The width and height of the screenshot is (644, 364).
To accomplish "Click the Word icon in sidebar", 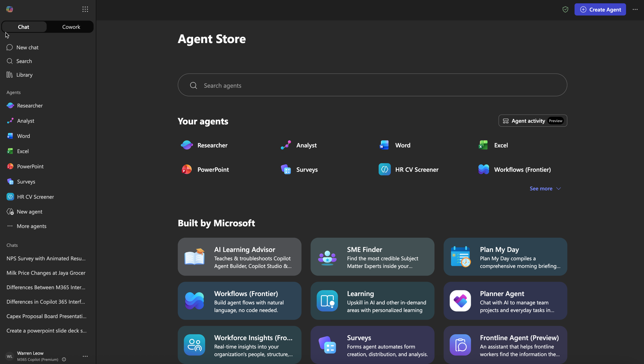I will pos(10,136).
